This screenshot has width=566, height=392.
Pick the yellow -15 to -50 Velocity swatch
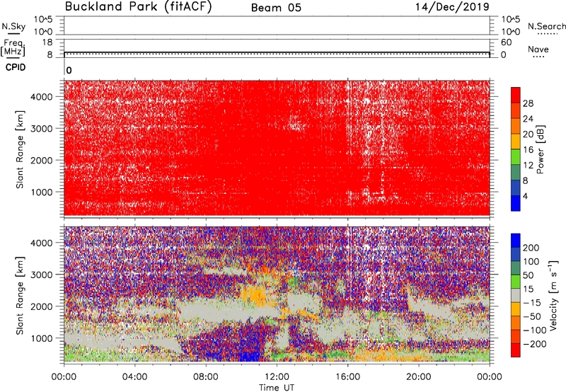pyautogui.click(x=516, y=309)
